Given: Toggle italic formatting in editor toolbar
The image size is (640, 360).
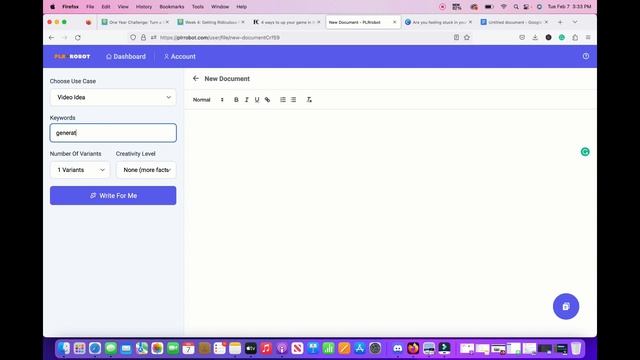Looking at the screenshot, I should (247, 100).
